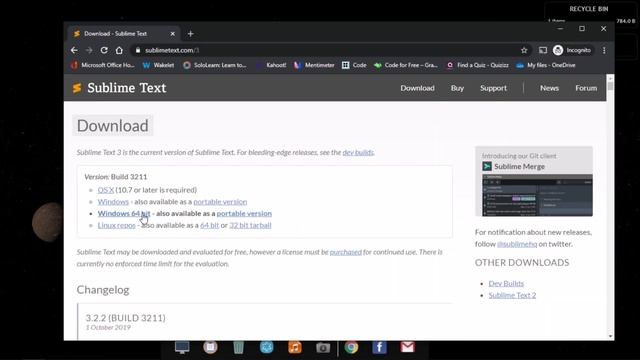The width and height of the screenshot is (640, 360).
Task: Open the orange music icon in dock
Action: tap(295, 347)
